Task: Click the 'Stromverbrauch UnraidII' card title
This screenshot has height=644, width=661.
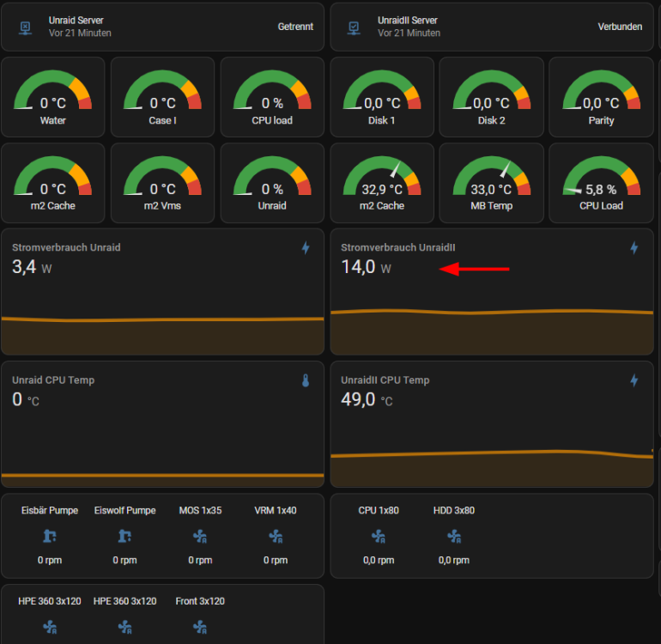Action: (x=398, y=247)
